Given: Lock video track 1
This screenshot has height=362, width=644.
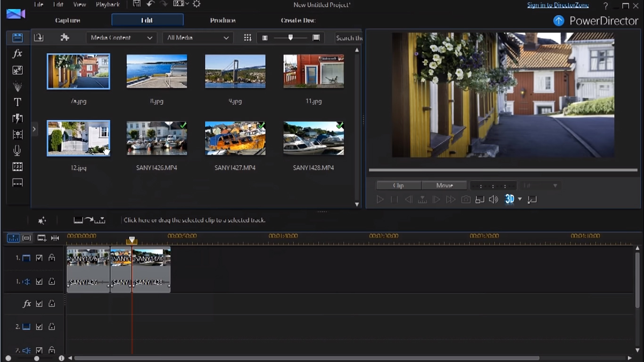Looking at the screenshot, I should 52,258.
